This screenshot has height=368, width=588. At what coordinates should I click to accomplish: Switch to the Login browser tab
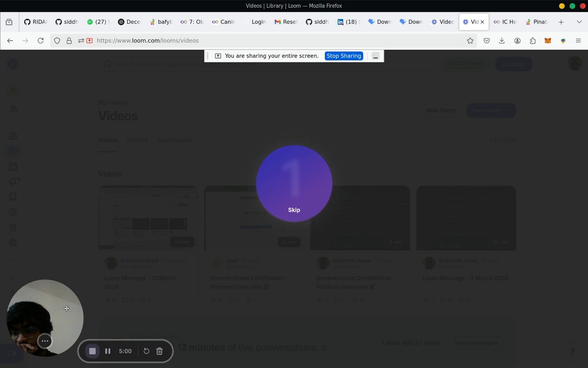(x=254, y=22)
